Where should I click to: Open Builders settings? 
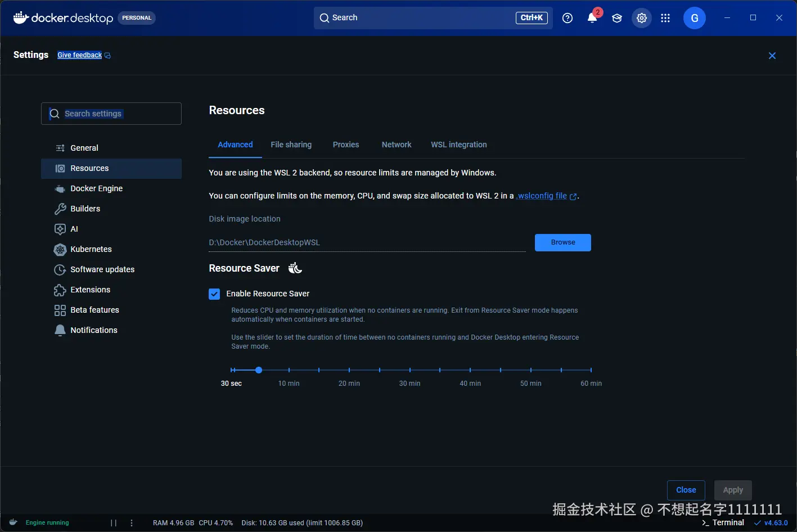coord(111,209)
